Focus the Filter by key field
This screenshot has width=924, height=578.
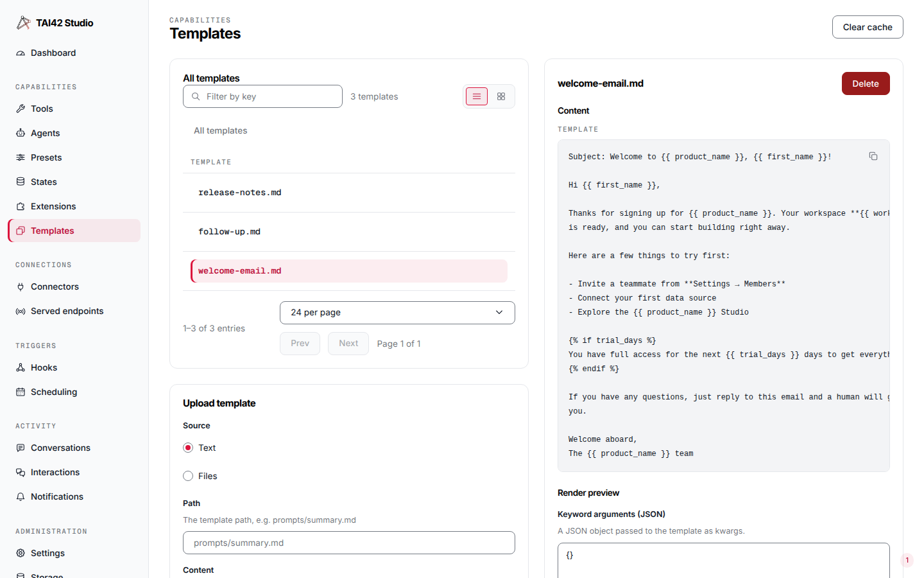point(262,96)
